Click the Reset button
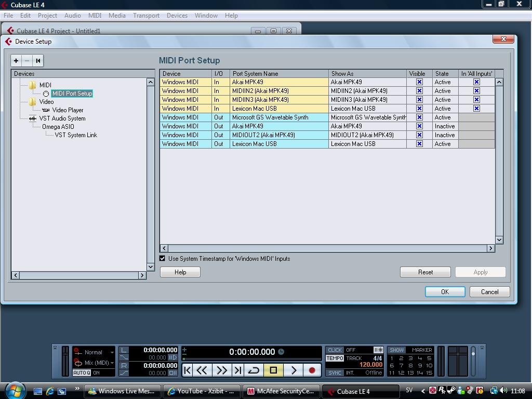 [x=425, y=272]
